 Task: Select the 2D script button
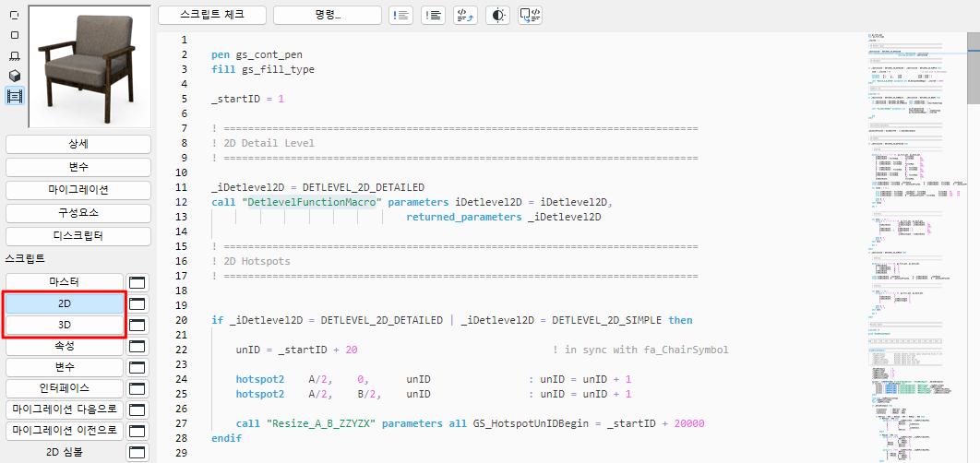pyautogui.click(x=65, y=303)
